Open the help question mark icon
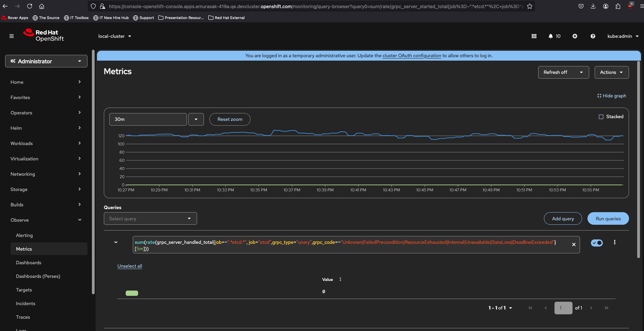The image size is (644, 331). [593, 36]
